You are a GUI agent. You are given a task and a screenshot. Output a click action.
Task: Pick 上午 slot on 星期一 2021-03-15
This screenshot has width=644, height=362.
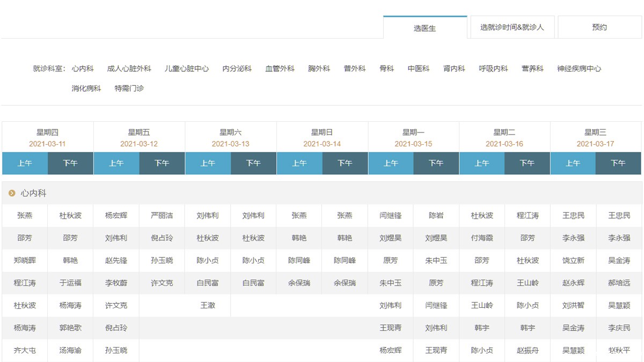pos(391,163)
